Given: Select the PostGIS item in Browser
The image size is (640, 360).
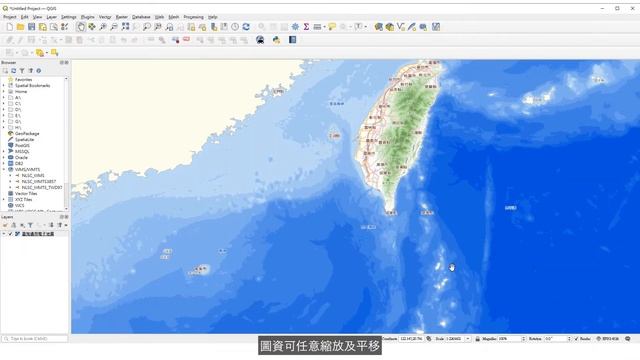Looking at the screenshot, I should coord(22,145).
